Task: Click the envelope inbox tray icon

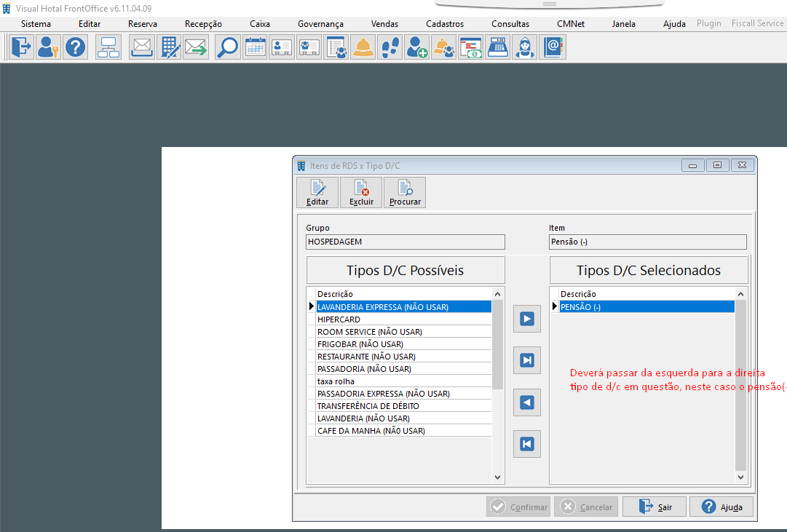Action: 141,47
